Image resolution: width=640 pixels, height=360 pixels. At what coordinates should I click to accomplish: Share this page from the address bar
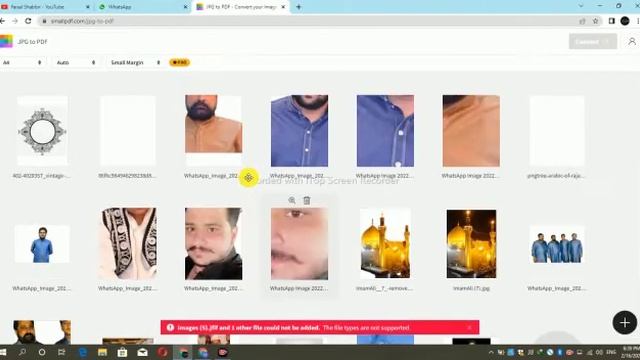582,21
